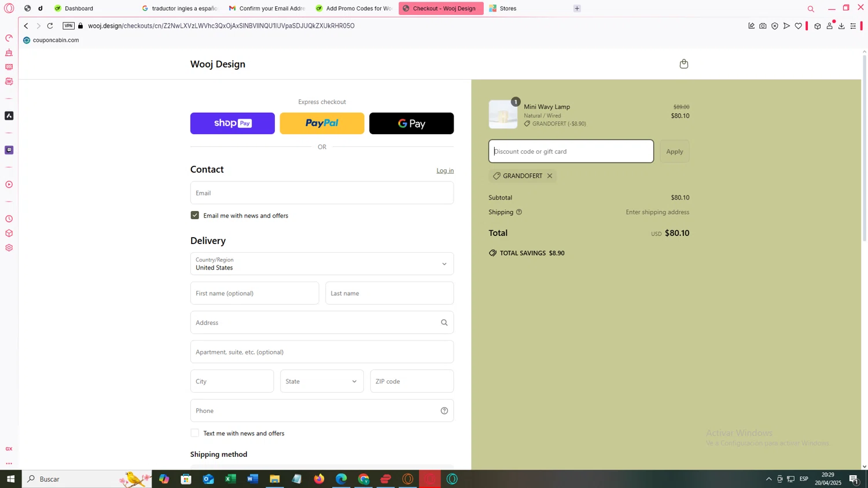
Task: Click the couponcabin.com bookmark
Action: (51, 40)
